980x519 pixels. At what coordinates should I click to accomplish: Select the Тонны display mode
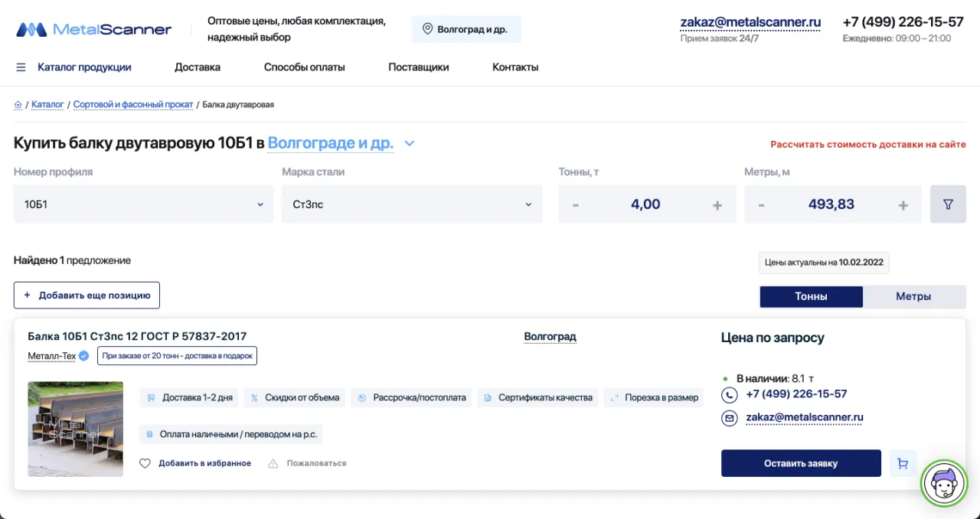(x=811, y=296)
